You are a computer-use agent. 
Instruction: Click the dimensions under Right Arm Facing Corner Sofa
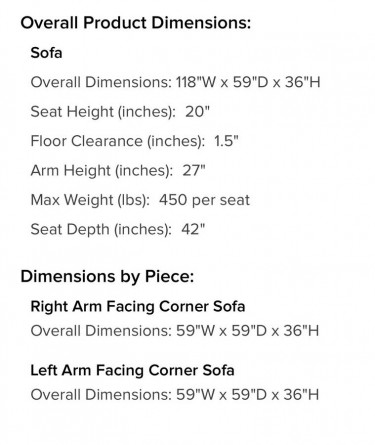click(175, 331)
